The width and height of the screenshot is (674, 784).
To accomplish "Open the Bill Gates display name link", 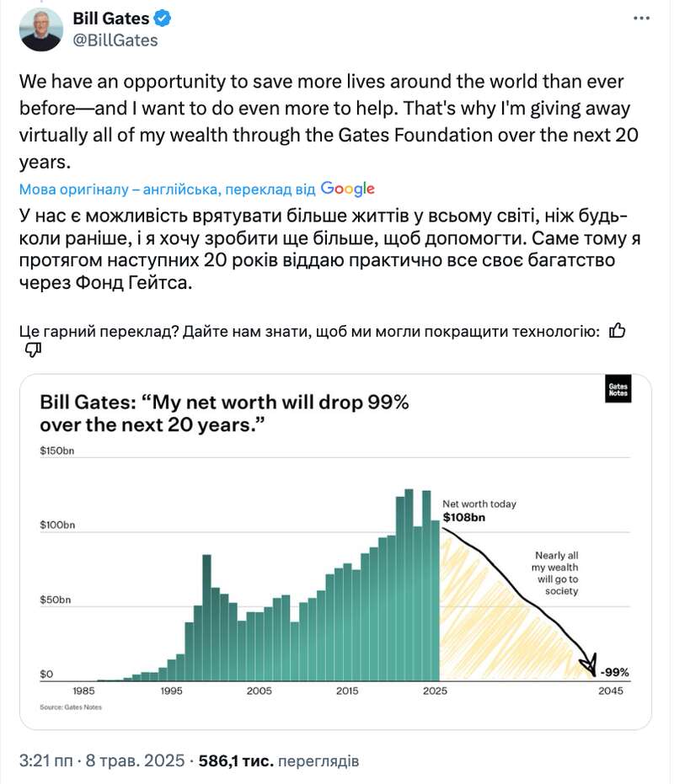I will click(110, 19).
